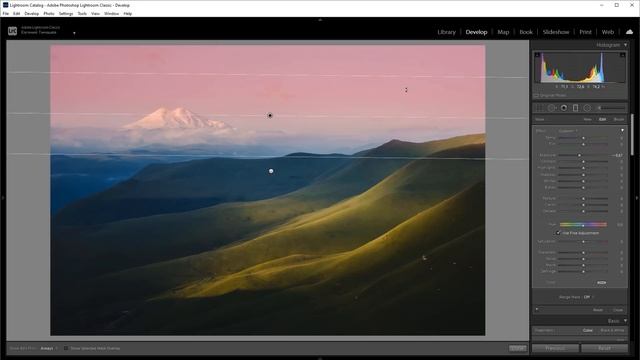Viewport: 640px width, 360px height.
Task: Toggle shadow clipping indicator in histogram
Action: pos(537,55)
